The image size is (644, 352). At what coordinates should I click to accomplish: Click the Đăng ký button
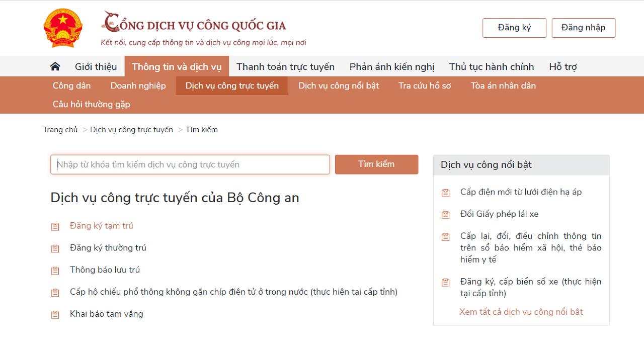point(514,28)
